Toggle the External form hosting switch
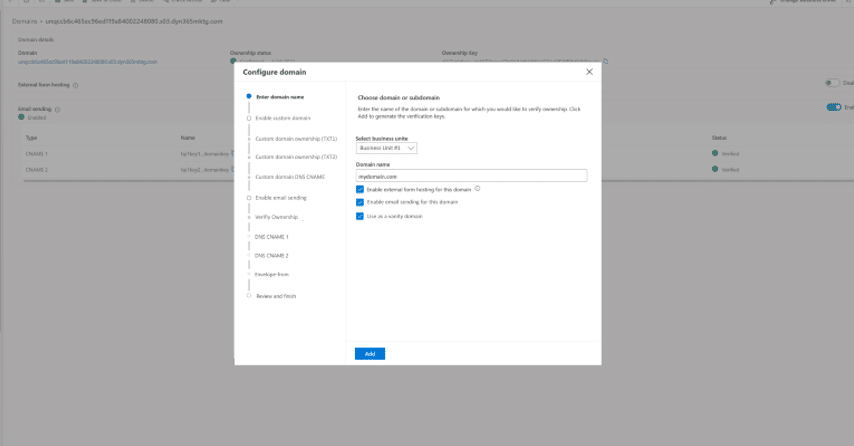The image size is (854, 446). (833, 83)
